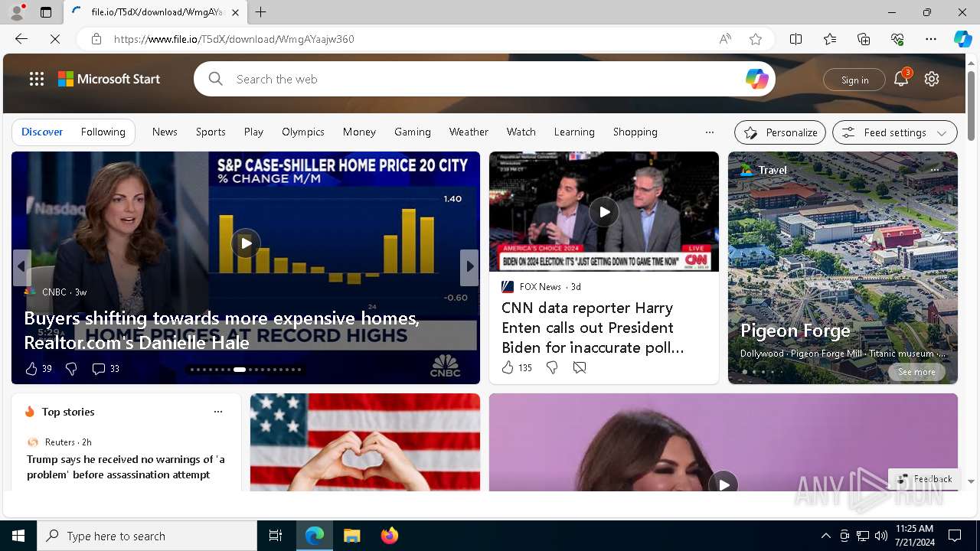This screenshot has width=980, height=551.
Task: Open Browser essentials heart icon
Action: [x=897, y=39]
